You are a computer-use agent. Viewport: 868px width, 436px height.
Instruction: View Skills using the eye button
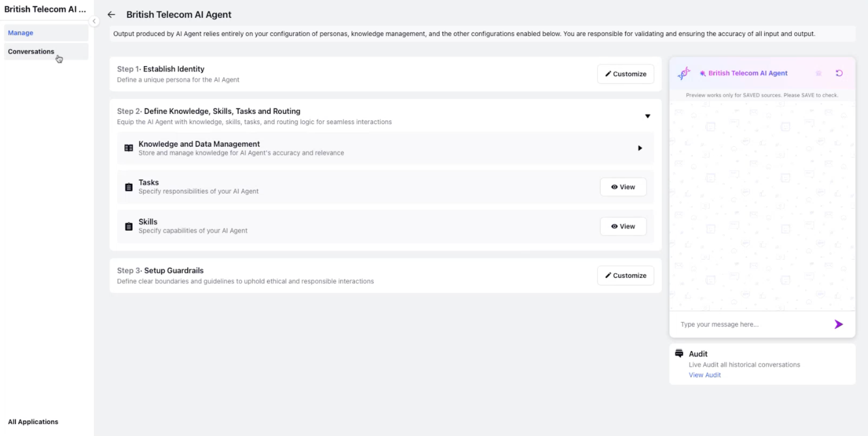point(623,226)
